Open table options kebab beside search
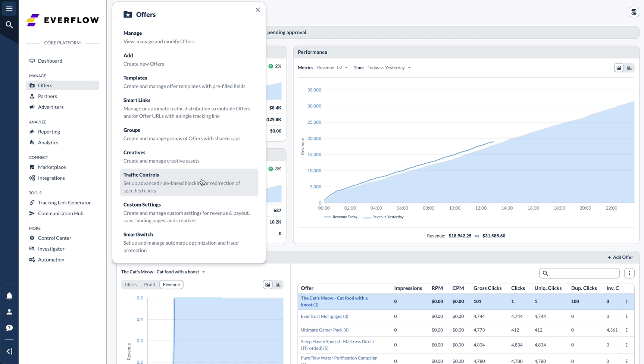 tap(629, 273)
